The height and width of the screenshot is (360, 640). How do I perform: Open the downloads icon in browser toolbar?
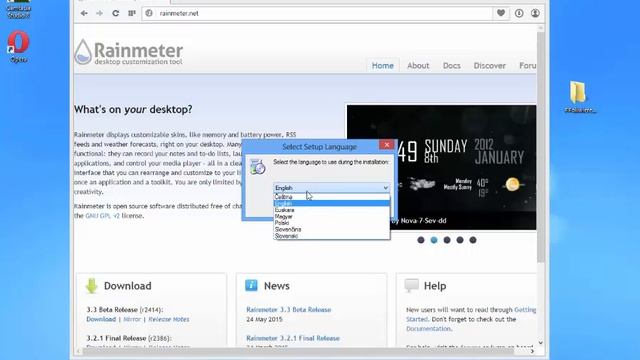519,13
